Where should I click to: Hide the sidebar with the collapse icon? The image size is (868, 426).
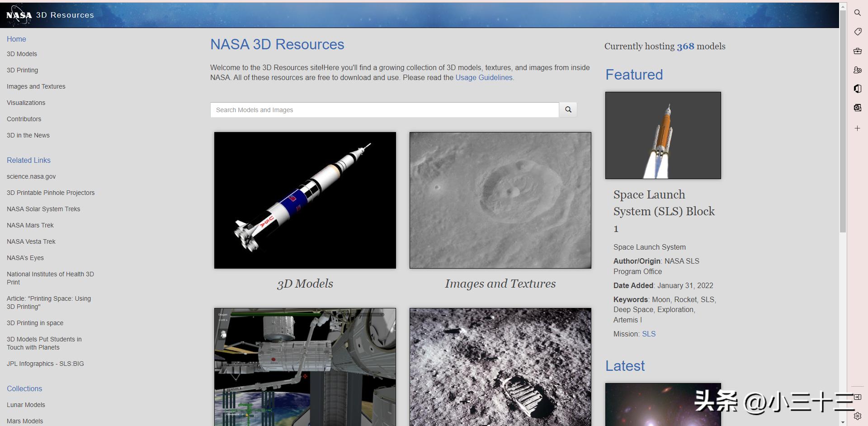tap(857, 397)
